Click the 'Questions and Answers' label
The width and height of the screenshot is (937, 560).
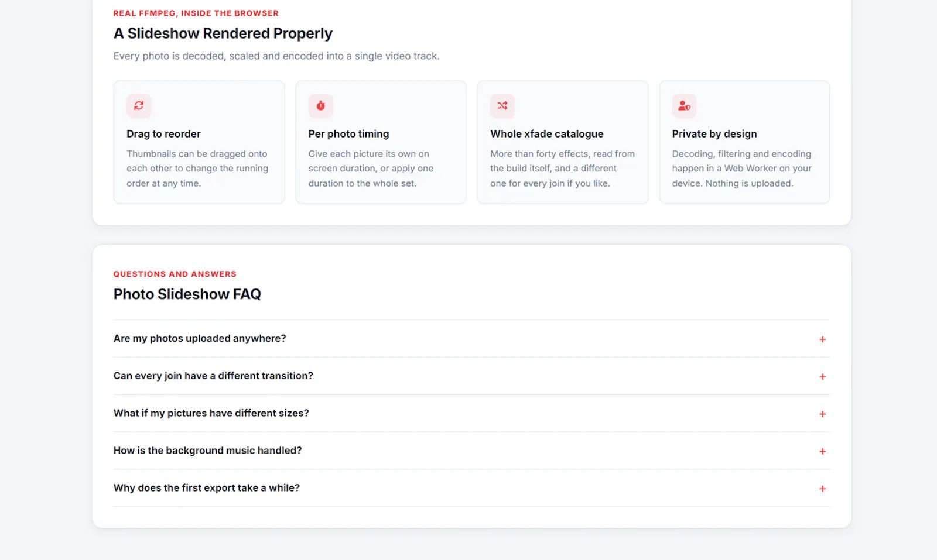[x=175, y=274]
